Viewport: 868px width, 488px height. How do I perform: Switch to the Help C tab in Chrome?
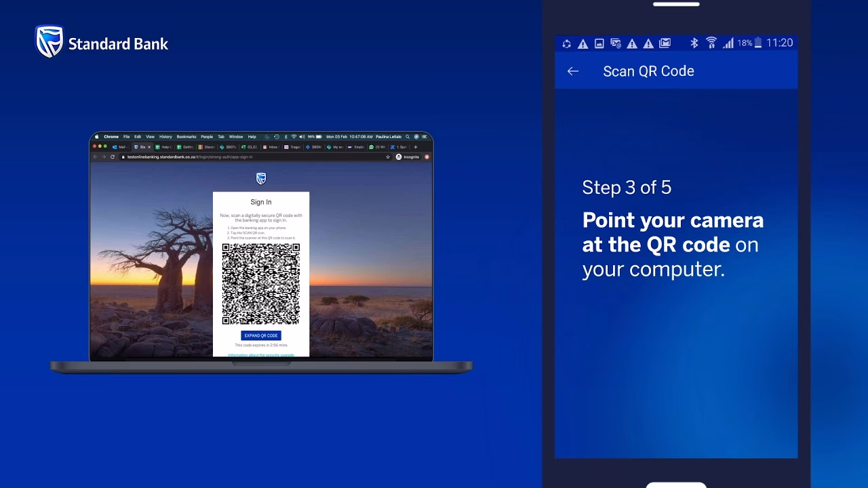(x=164, y=147)
